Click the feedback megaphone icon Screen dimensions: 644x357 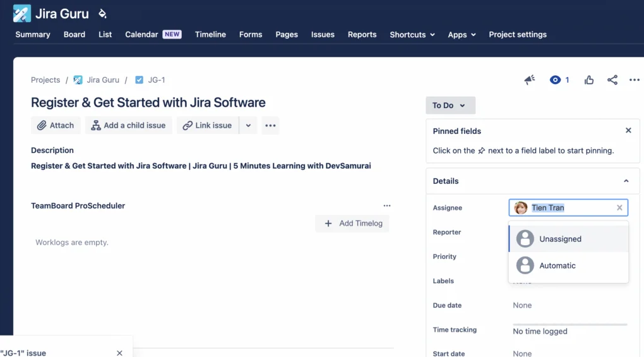[530, 80]
